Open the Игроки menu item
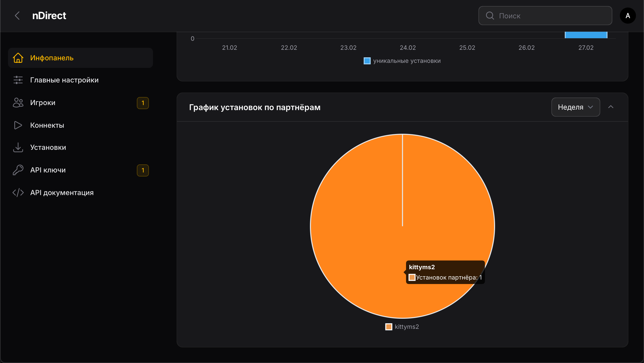 [43, 103]
